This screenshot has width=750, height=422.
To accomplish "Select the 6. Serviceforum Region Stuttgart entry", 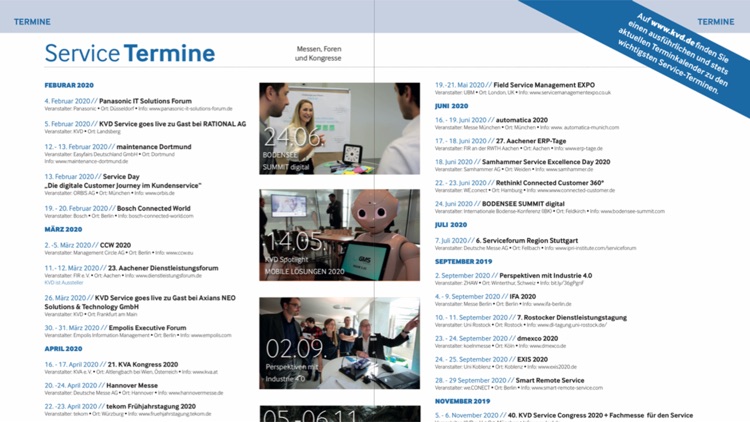I will tap(536, 244).
